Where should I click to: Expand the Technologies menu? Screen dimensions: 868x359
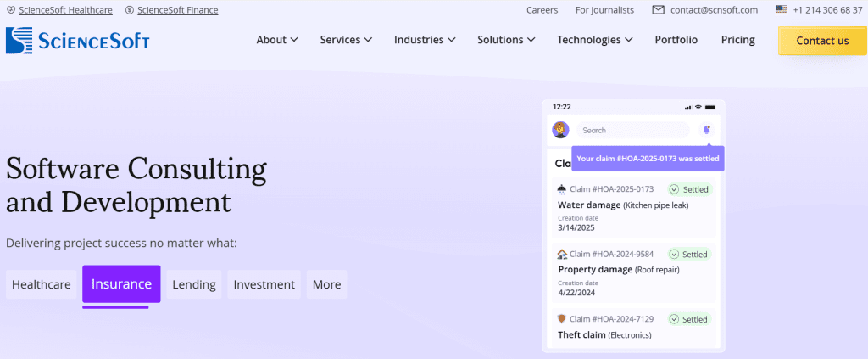(594, 40)
